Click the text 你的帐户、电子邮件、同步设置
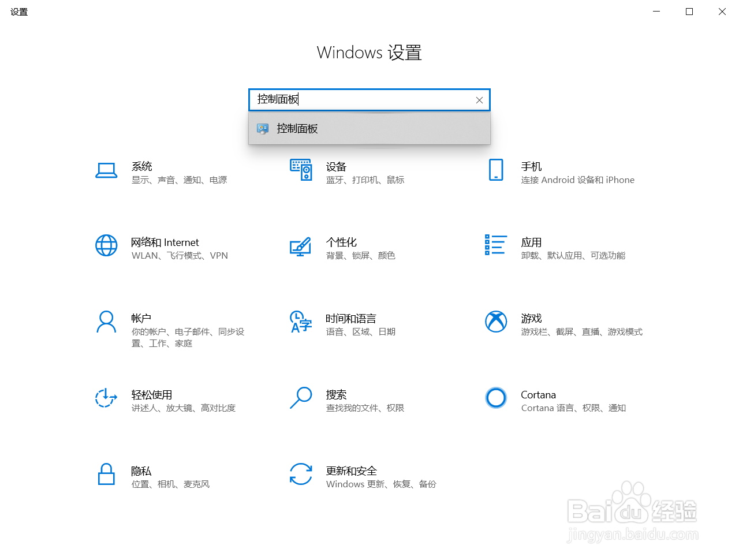 [x=188, y=338]
